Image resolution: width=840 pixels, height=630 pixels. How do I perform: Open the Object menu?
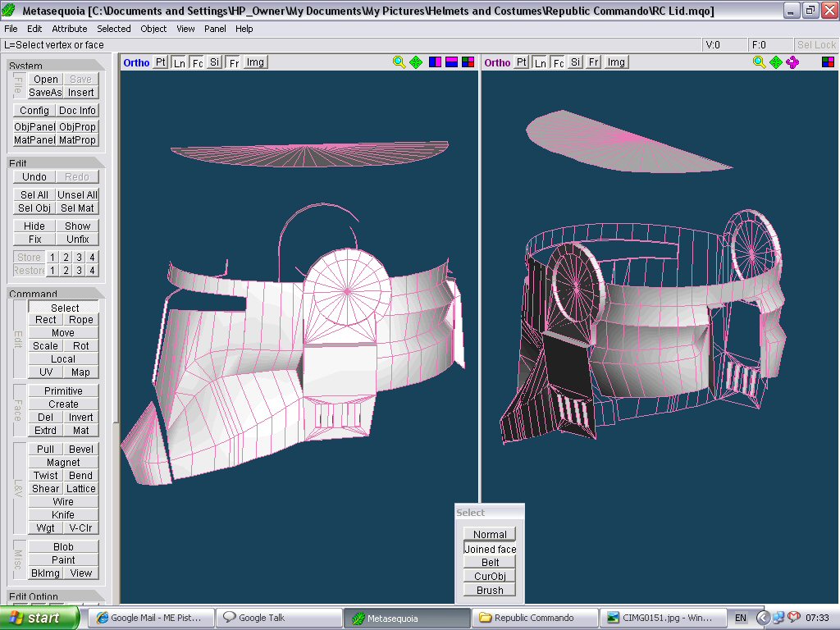pyautogui.click(x=153, y=29)
